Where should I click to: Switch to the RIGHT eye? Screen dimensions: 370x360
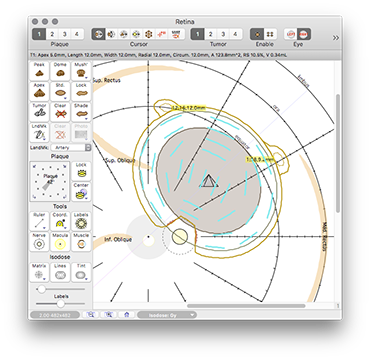pyautogui.click(x=304, y=34)
